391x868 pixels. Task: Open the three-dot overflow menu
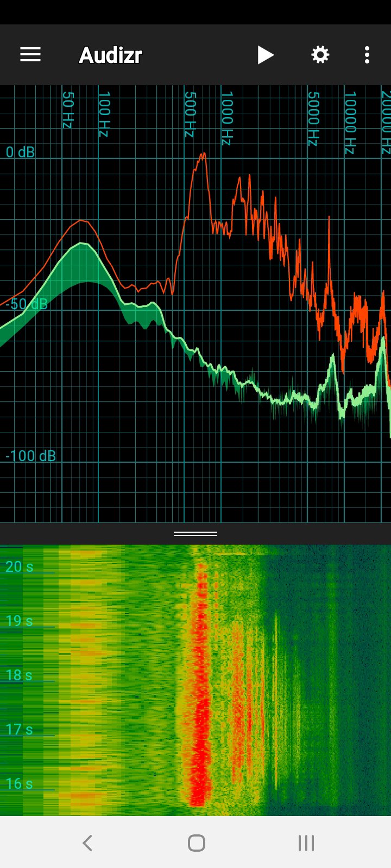367,55
